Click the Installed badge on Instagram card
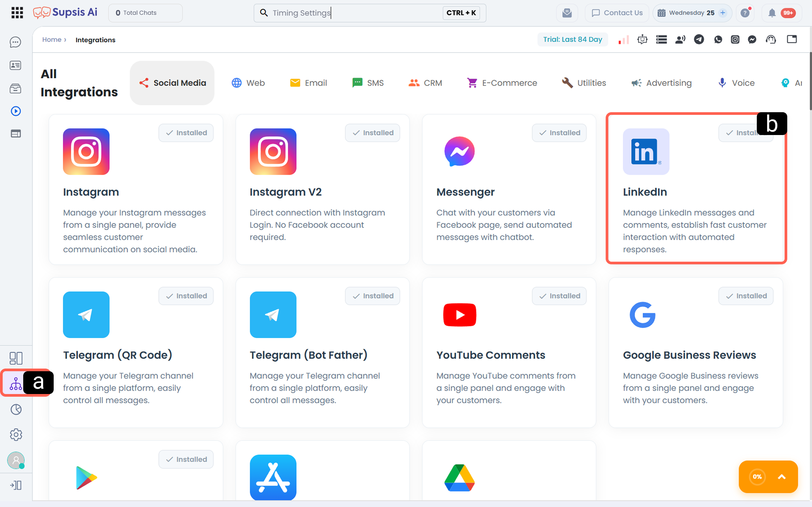Screen dimensions: 812x507 (x=186, y=133)
